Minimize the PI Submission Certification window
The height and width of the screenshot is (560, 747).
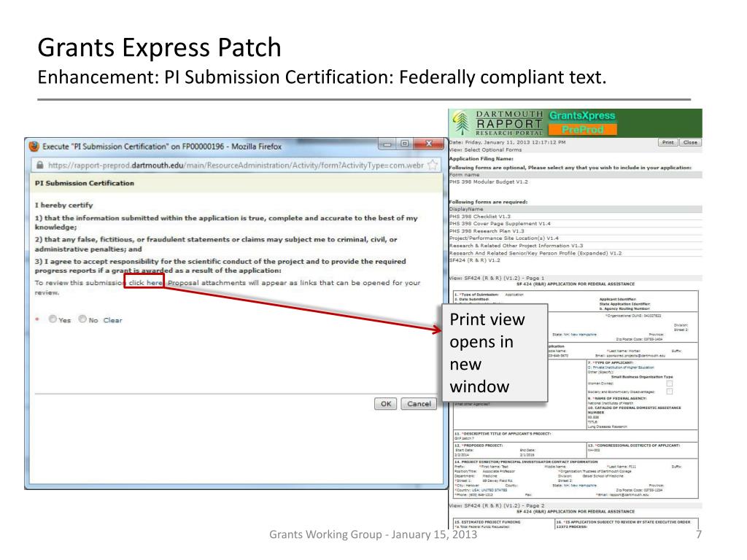click(387, 144)
